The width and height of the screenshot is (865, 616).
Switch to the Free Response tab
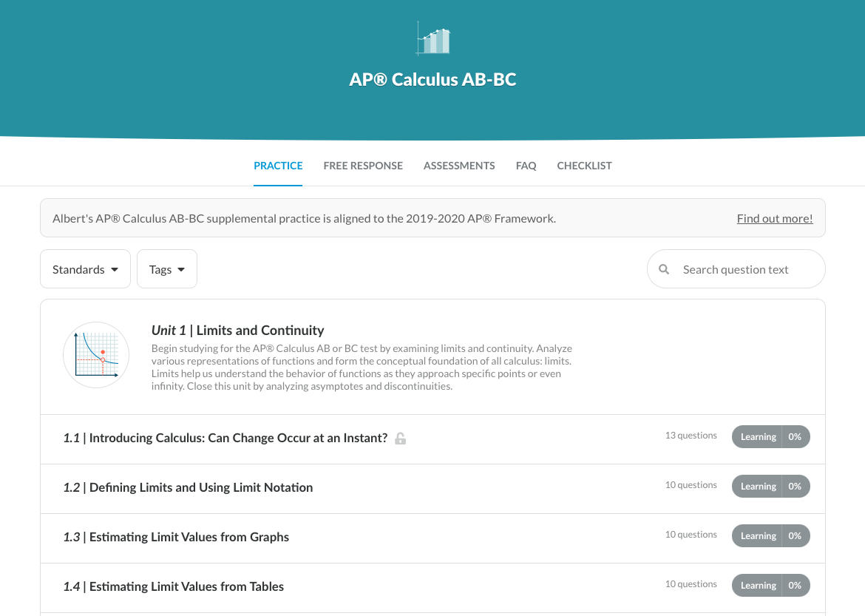[363, 166]
